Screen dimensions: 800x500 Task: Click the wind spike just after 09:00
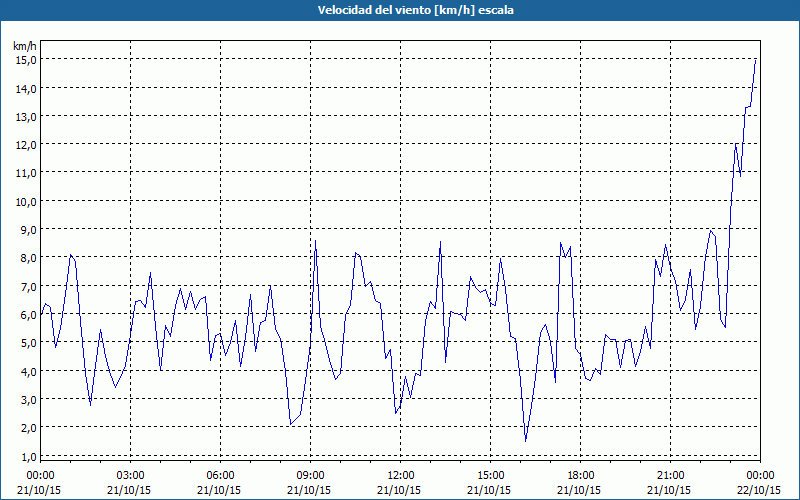315,241
